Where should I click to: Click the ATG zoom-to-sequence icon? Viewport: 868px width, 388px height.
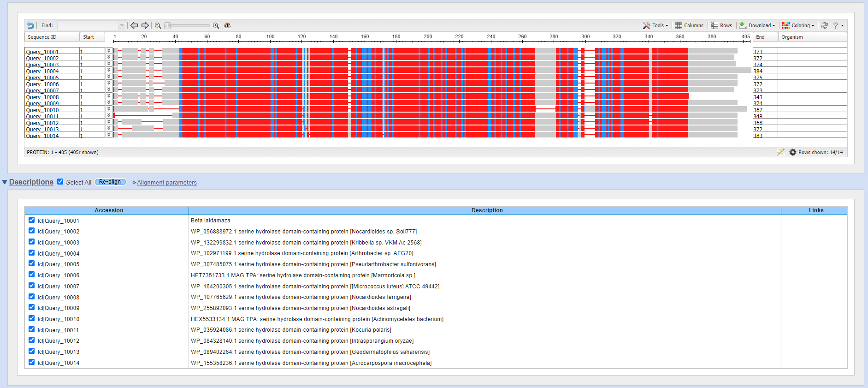click(x=227, y=25)
